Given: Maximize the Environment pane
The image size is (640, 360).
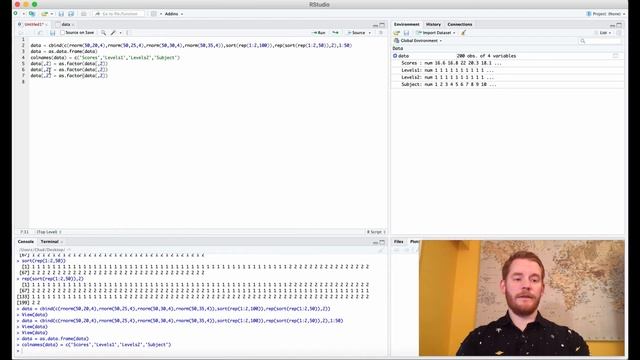Looking at the screenshot, I should (619, 25).
